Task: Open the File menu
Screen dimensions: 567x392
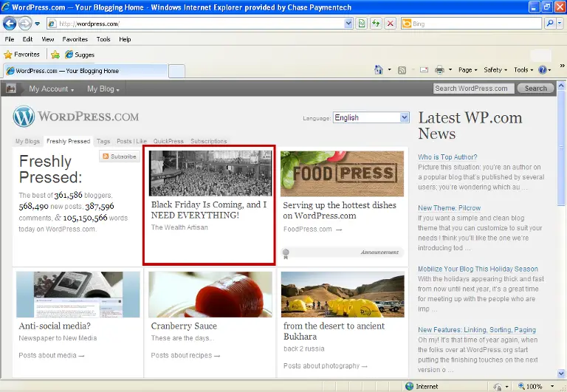Action: [10, 39]
